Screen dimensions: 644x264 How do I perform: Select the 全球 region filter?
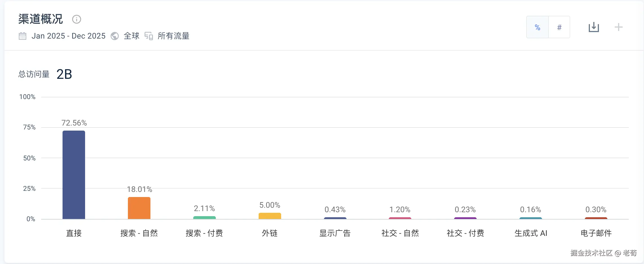coord(132,36)
